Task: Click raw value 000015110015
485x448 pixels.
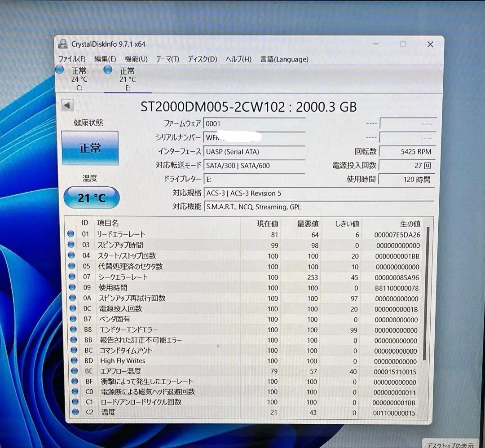Action: coord(395,372)
